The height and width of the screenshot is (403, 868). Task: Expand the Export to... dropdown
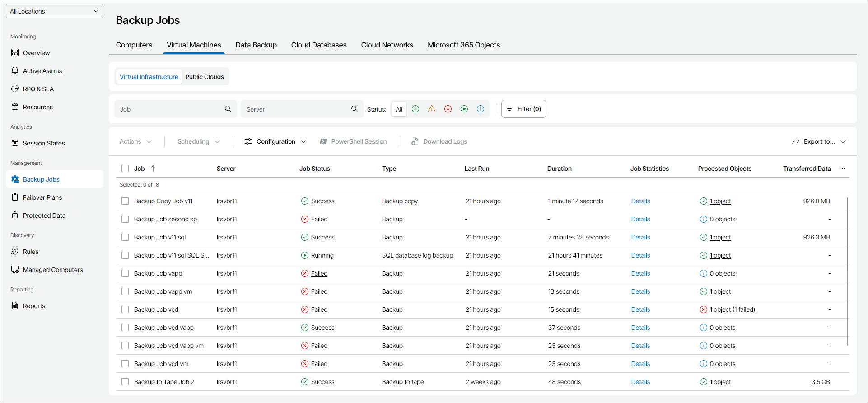tap(819, 141)
